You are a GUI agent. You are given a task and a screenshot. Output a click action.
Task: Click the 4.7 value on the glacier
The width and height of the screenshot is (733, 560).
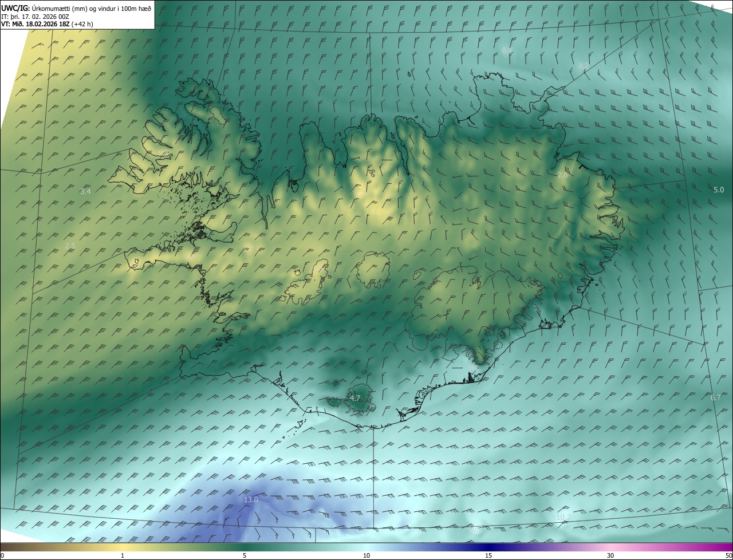(355, 398)
